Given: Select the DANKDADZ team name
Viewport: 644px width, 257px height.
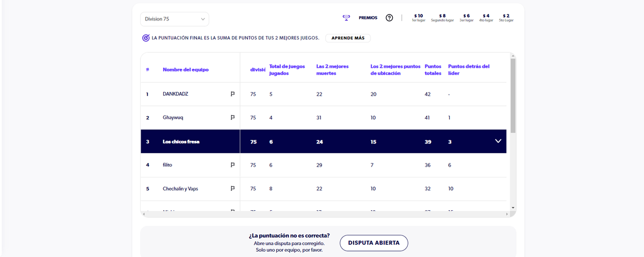Looking at the screenshot, I should point(175,94).
